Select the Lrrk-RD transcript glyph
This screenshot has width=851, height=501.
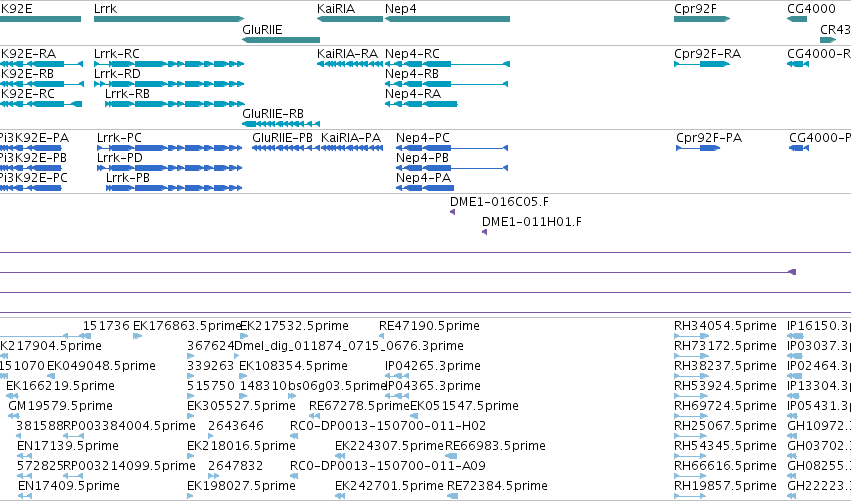pos(169,84)
